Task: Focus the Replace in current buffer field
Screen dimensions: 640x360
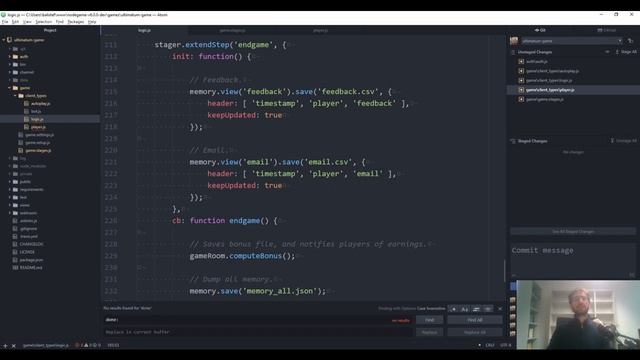Action: coord(258,332)
